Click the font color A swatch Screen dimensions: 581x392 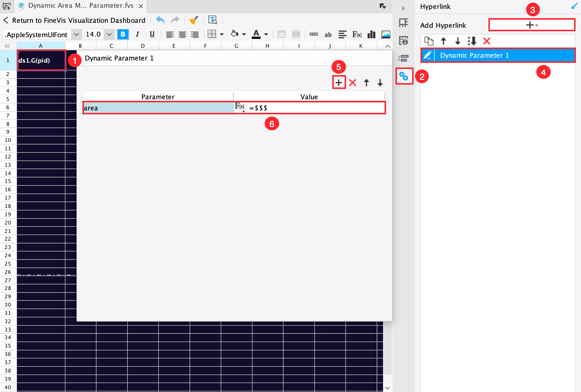point(256,34)
